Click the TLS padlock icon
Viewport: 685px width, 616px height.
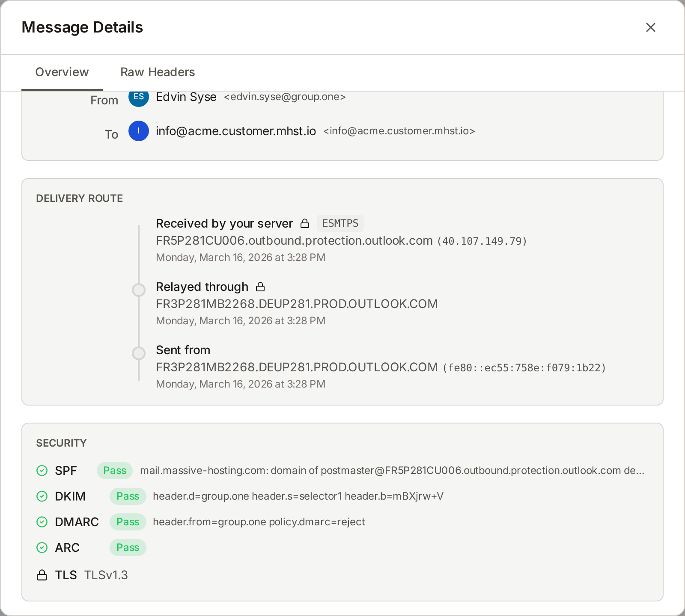(42, 575)
